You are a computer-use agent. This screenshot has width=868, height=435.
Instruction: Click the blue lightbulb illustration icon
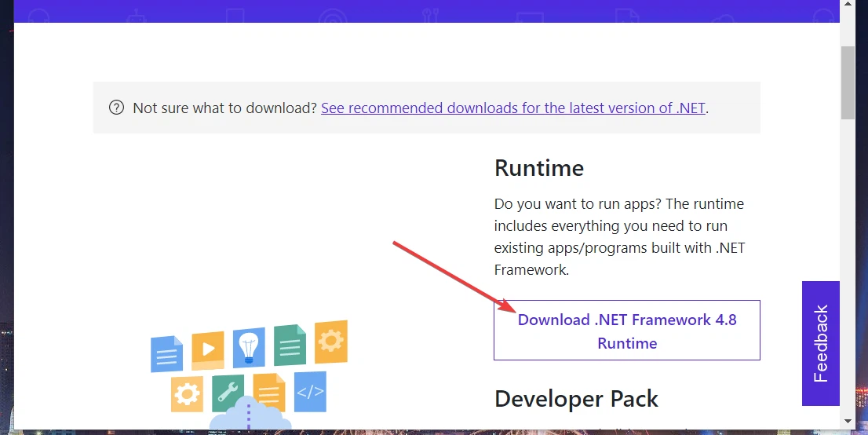(x=249, y=348)
